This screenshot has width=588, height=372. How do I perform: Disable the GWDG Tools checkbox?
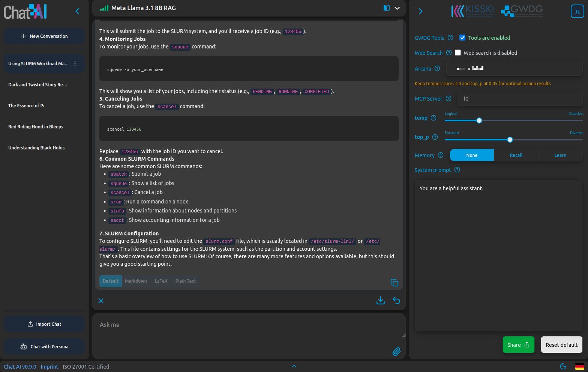462,38
